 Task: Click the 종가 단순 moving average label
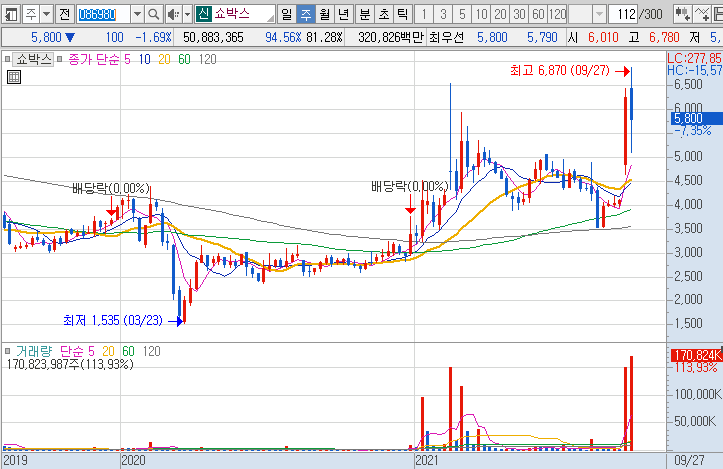[x=94, y=59]
